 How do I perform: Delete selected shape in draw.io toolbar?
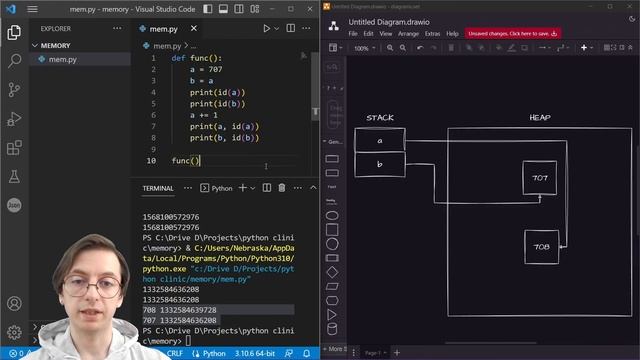pyautogui.click(x=451, y=48)
